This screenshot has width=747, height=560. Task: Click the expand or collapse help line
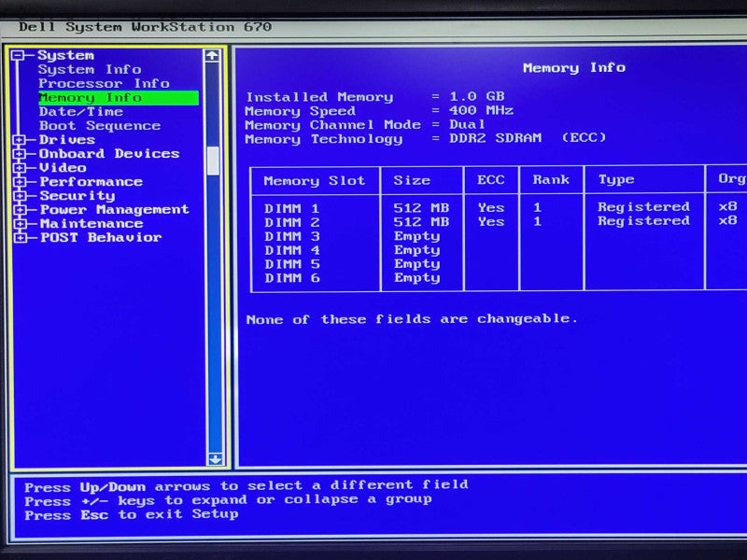click(x=228, y=500)
